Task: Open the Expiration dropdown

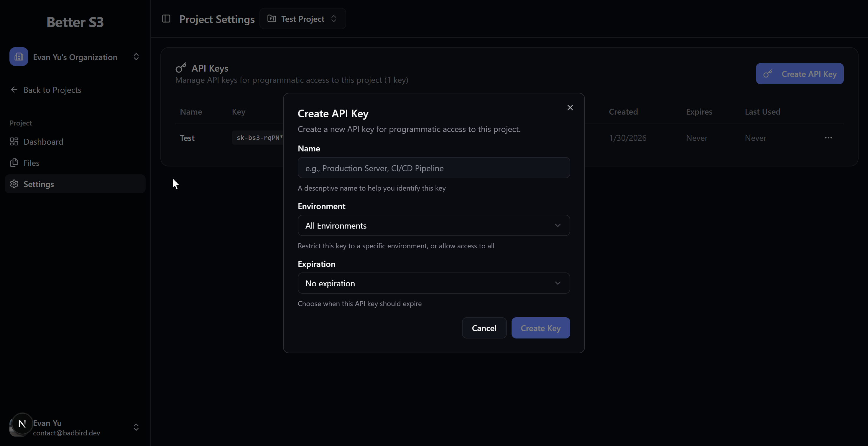Action: 434,283
